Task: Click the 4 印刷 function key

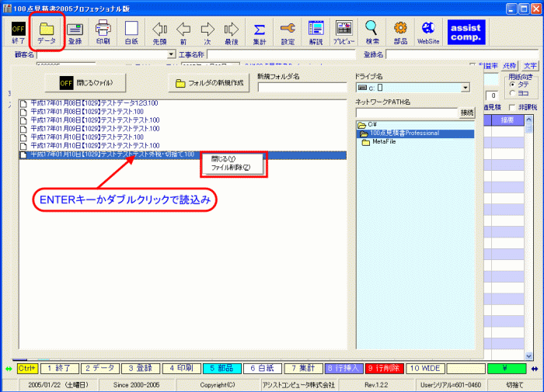Action: tap(181, 369)
